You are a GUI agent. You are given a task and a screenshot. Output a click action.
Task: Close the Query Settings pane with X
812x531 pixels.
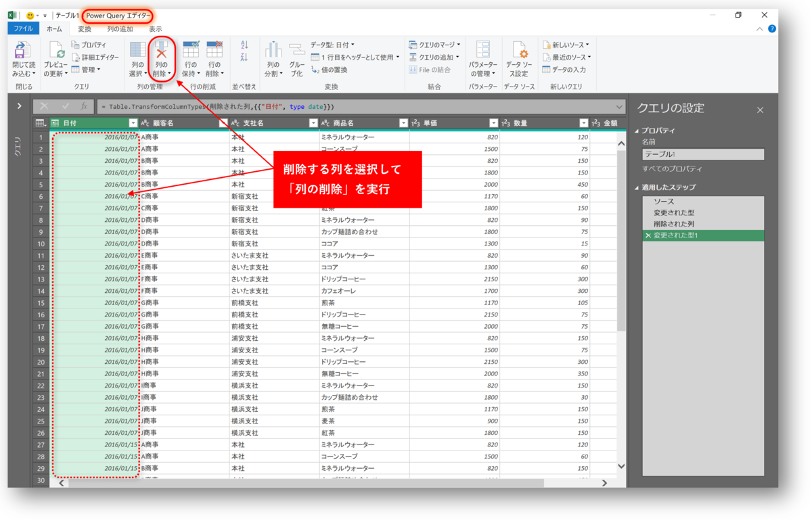click(x=760, y=110)
